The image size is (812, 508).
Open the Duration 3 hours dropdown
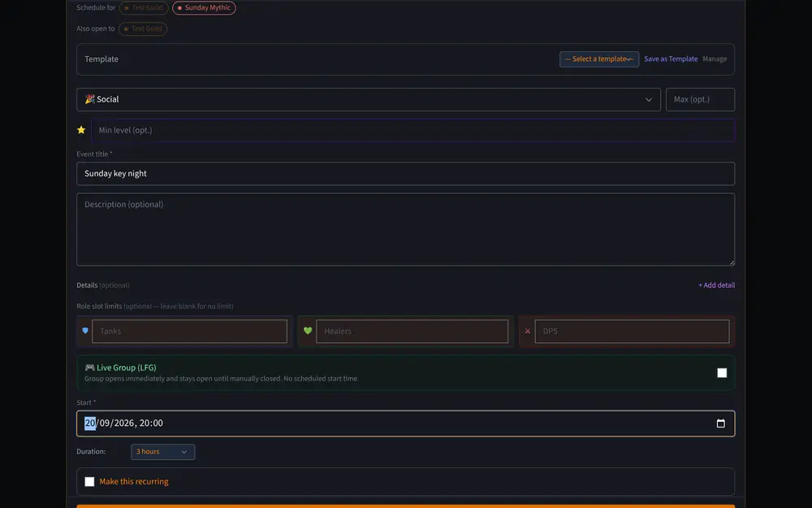(162, 452)
